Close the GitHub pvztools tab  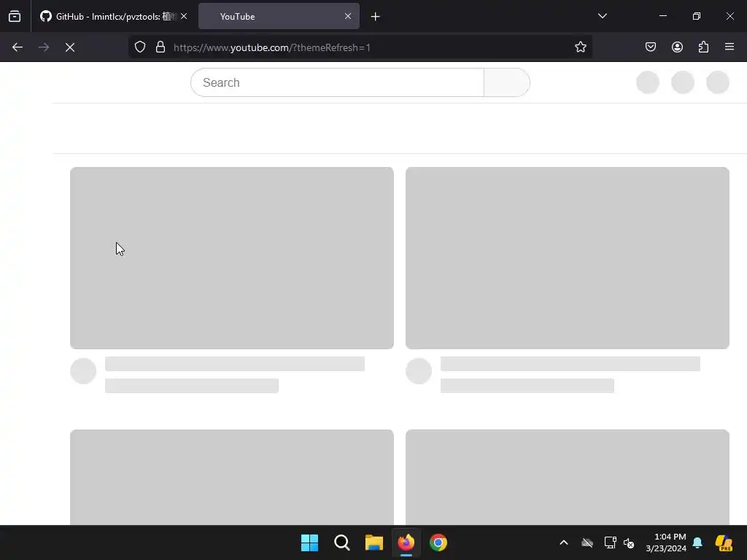coord(184,16)
